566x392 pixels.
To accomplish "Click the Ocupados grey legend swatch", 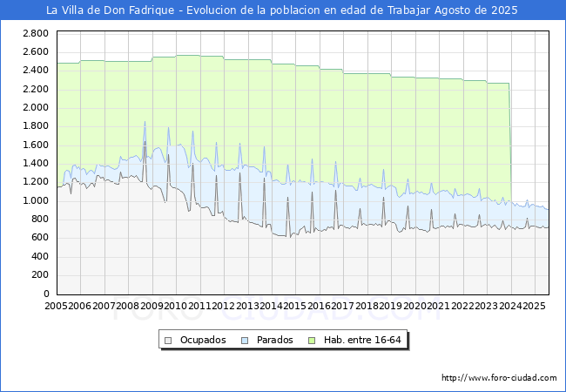I will click(x=168, y=341).
